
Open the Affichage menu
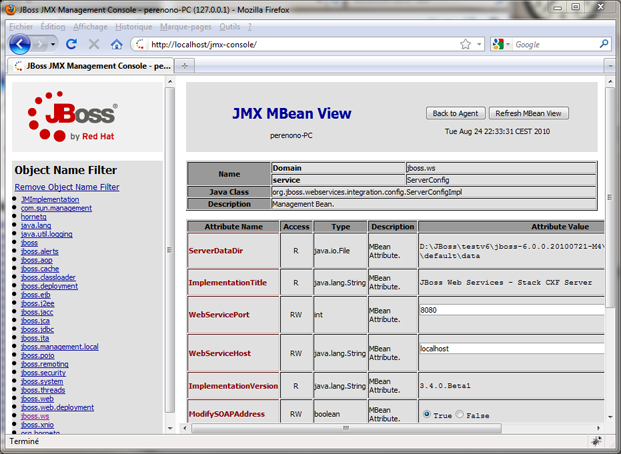[91, 27]
